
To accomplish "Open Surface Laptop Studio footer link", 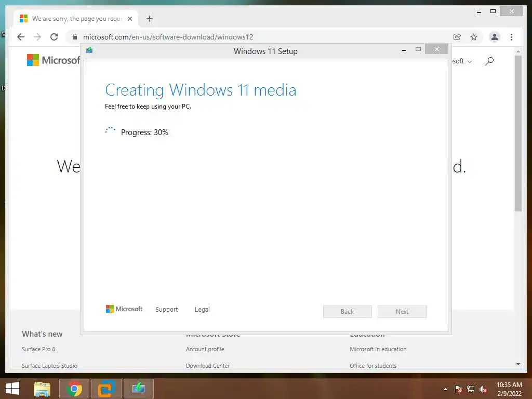I will [49, 366].
